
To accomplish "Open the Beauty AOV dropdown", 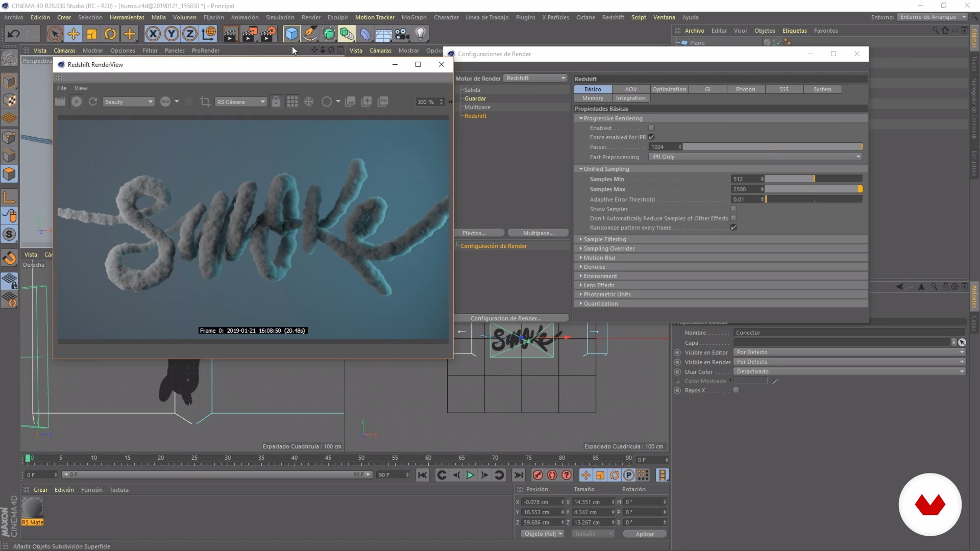I will (x=128, y=102).
